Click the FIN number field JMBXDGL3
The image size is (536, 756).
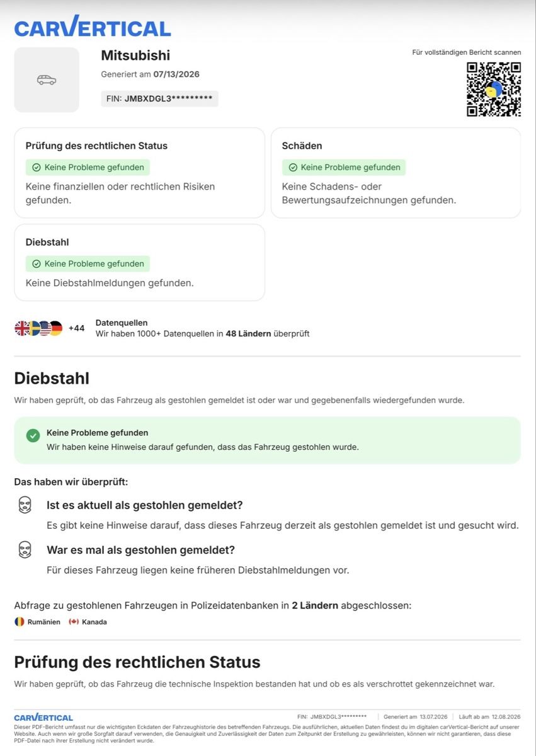(159, 99)
